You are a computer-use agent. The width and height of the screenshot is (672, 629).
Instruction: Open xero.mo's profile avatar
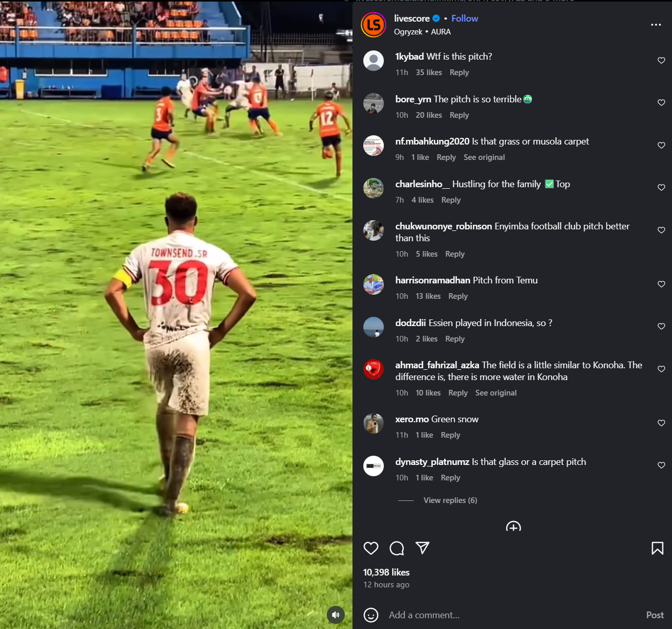coord(374,423)
